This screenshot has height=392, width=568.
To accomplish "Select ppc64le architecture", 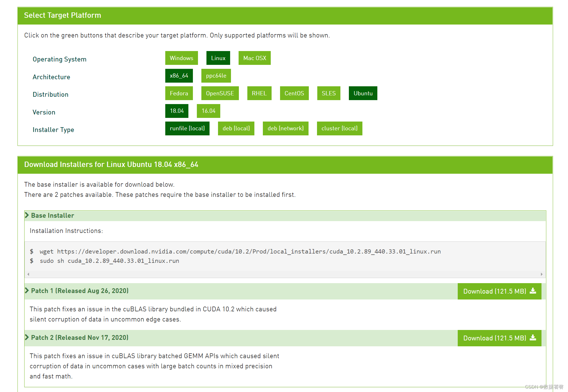I will (x=216, y=76).
